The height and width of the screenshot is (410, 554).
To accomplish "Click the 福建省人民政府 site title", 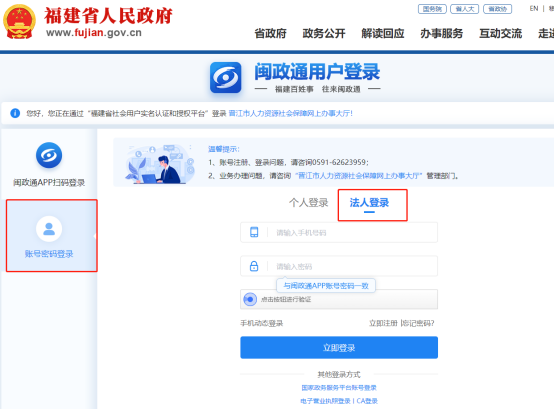I will click(x=108, y=16).
